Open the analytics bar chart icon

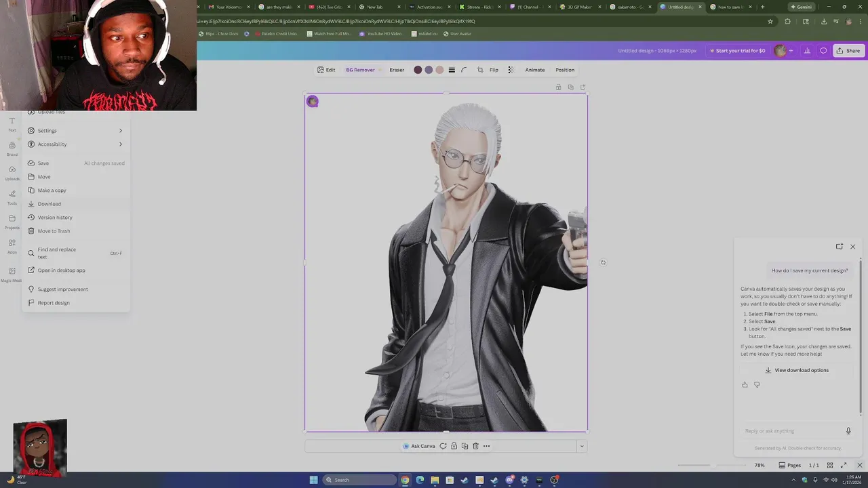(807, 51)
